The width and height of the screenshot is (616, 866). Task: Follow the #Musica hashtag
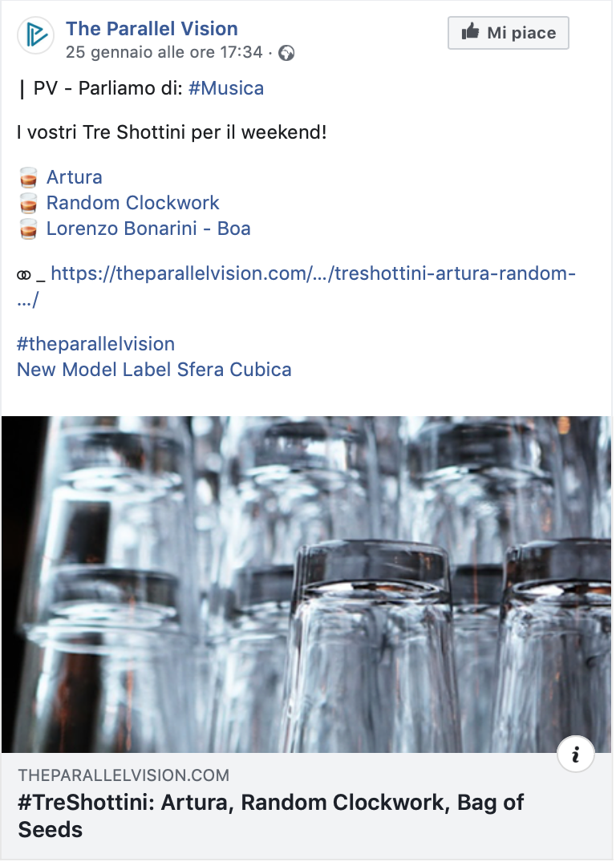point(226,88)
